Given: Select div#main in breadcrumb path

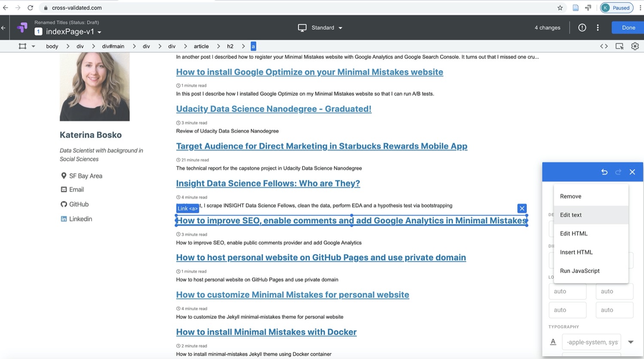Looking at the screenshot, I should point(113,46).
